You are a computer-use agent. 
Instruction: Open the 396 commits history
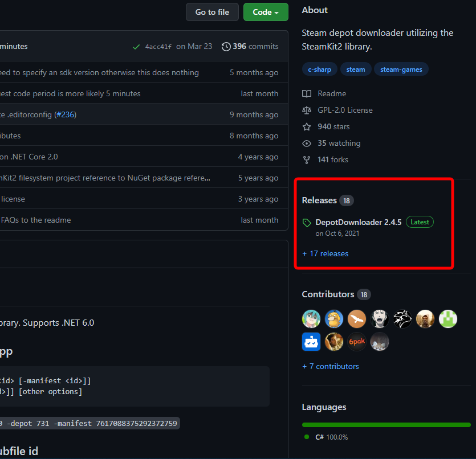pos(250,47)
